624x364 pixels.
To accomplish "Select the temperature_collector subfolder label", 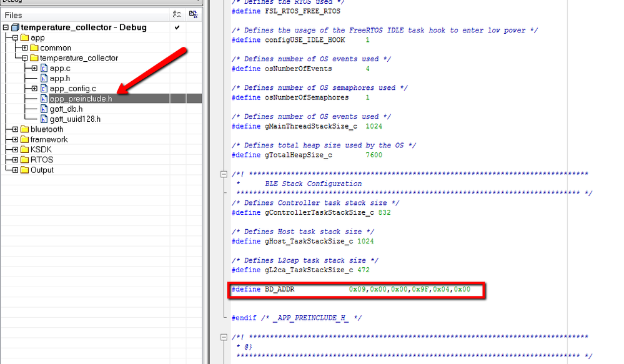I will pyautogui.click(x=79, y=58).
